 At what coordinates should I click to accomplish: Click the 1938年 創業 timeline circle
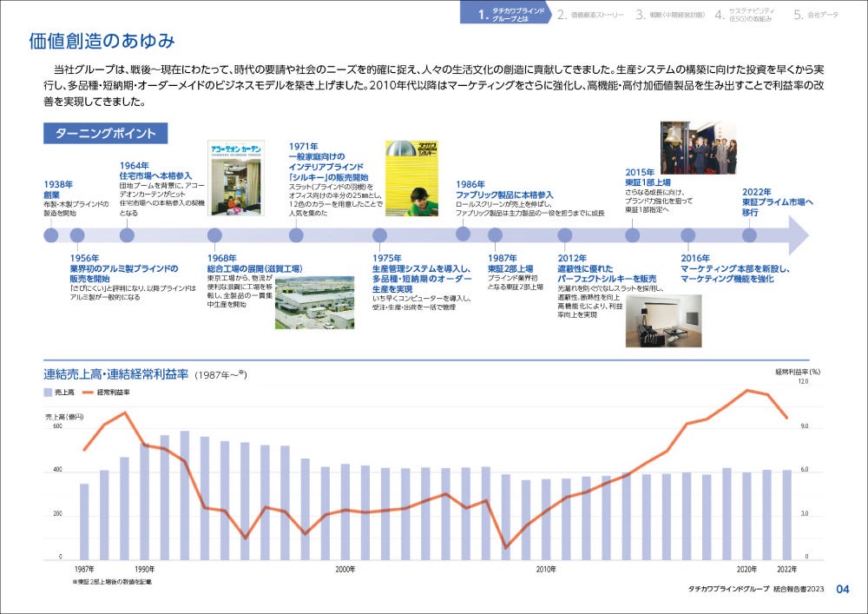(51, 235)
